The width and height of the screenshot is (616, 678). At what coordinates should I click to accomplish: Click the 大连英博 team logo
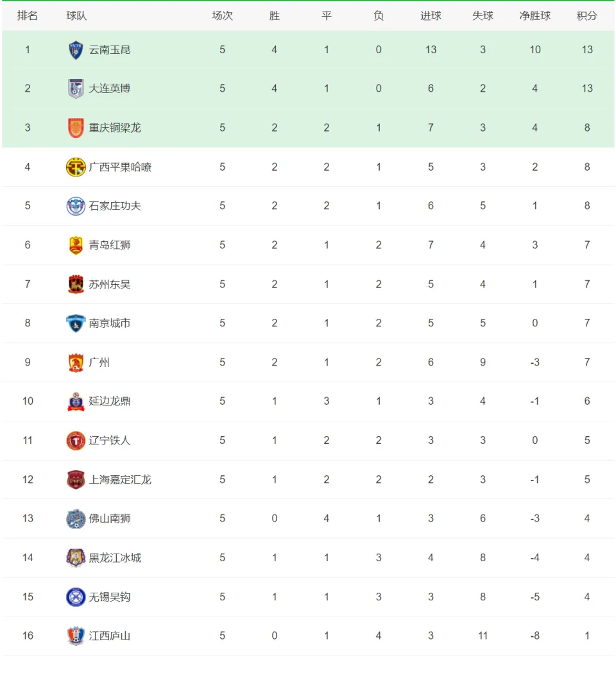tap(76, 89)
